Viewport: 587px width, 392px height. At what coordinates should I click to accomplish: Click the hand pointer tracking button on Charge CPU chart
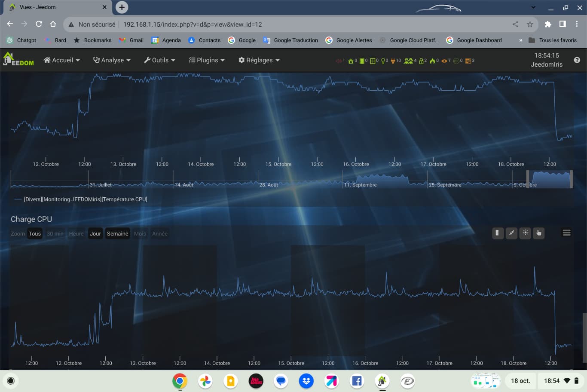click(539, 233)
